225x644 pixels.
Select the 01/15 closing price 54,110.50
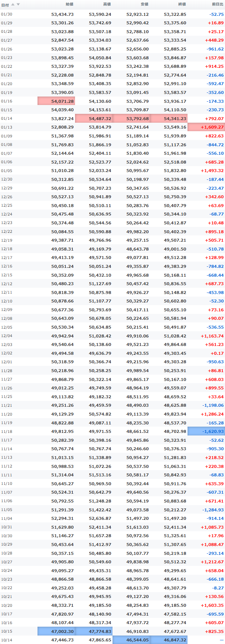pyautogui.click(x=175, y=110)
